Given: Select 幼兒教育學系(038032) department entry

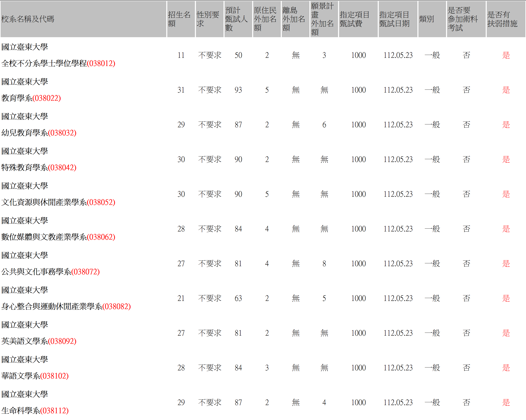Looking at the screenshot, I should tap(39, 133).
